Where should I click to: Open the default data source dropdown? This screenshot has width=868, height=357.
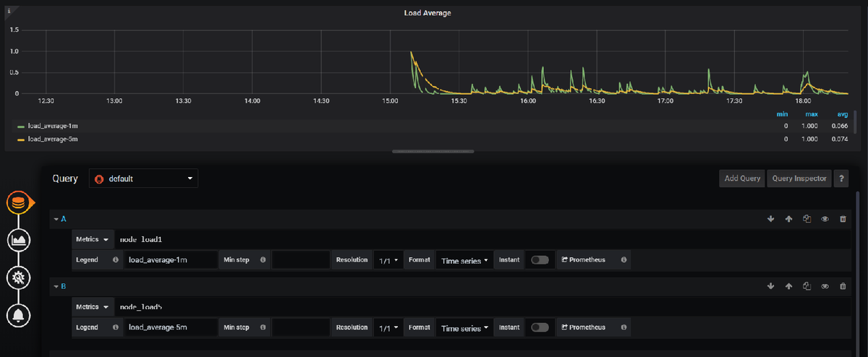pos(143,178)
